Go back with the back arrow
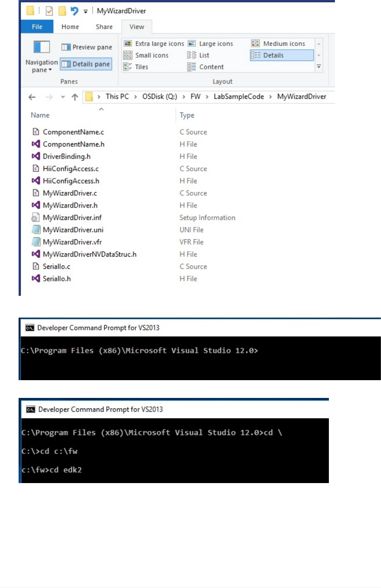This screenshot has height=588, width=381. click(32, 97)
